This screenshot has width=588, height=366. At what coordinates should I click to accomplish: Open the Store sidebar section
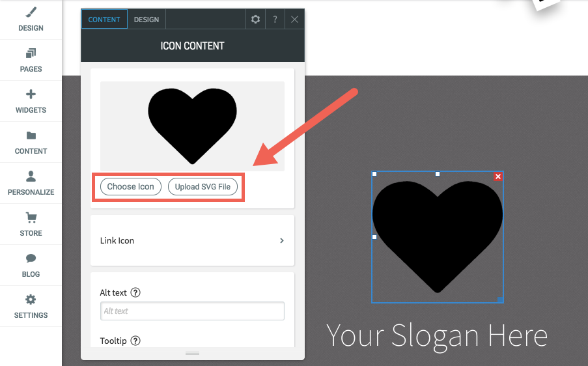click(x=31, y=224)
